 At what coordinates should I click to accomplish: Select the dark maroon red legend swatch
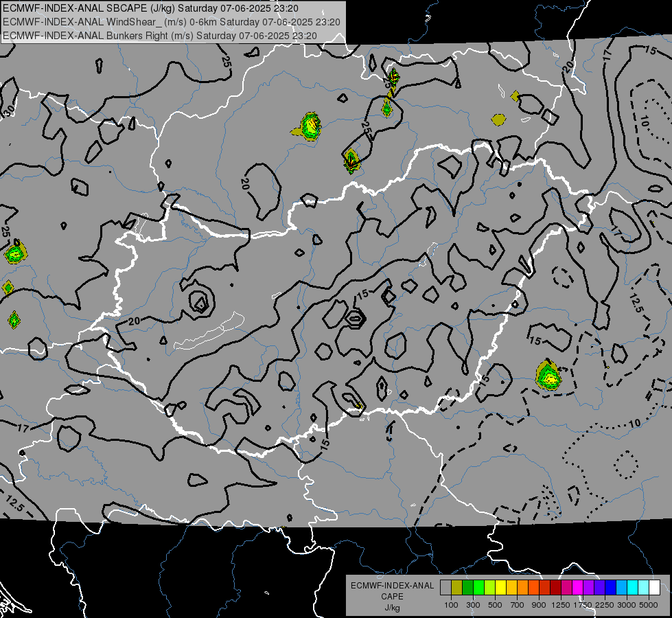pyautogui.click(x=556, y=587)
